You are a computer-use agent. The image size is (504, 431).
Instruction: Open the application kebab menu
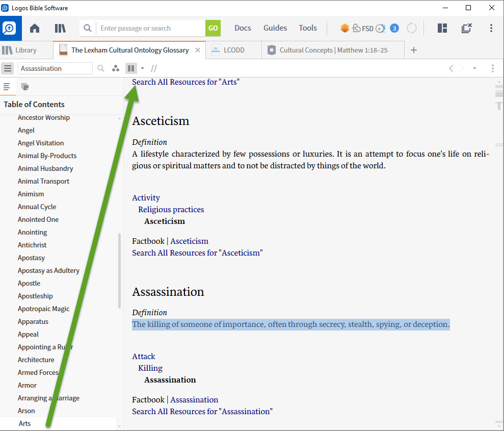(x=491, y=28)
